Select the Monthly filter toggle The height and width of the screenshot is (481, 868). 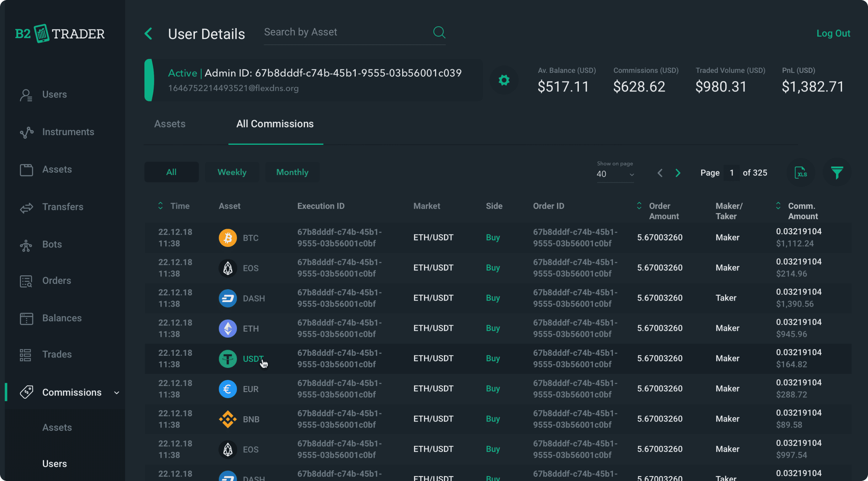(292, 172)
